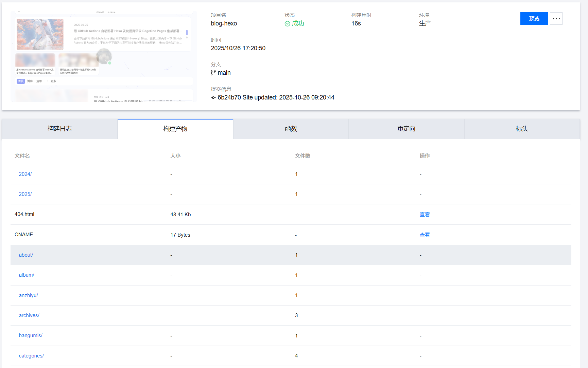This screenshot has height=368, width=588.
Task: Select the 构建产物 tab
Action: [175, 129]
